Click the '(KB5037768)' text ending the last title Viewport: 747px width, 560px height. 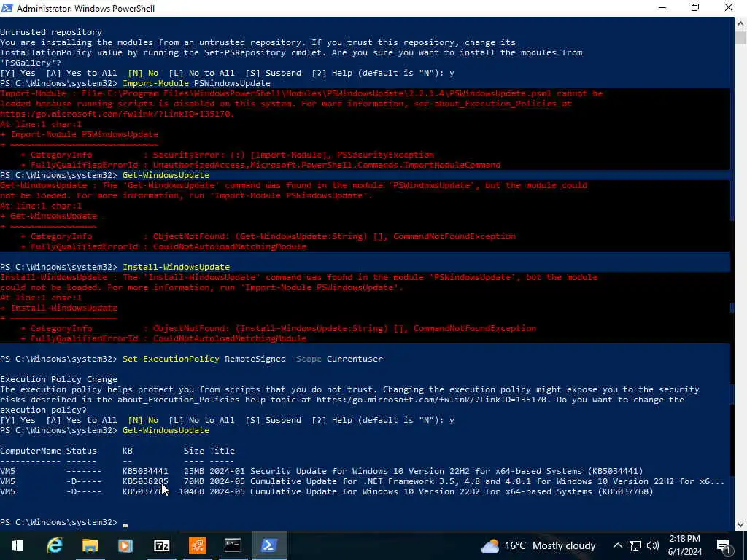coord(625,492)
